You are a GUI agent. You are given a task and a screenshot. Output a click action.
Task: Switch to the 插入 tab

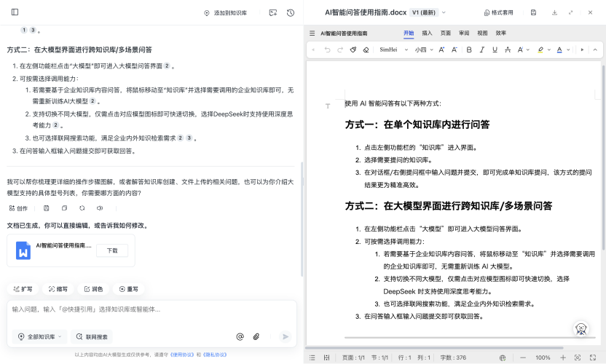pyautogui.click(x=427, y=33)
